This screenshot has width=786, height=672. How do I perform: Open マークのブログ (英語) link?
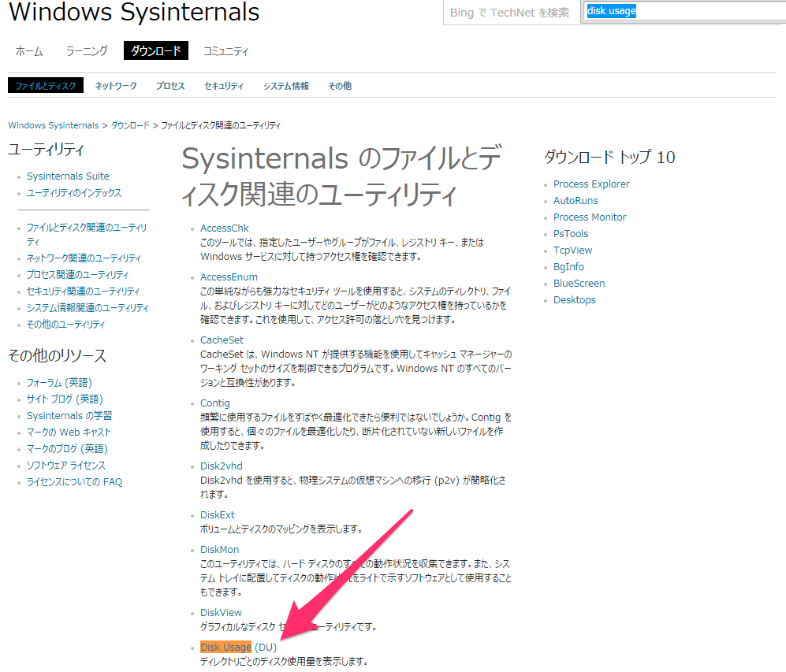pos(67,449)
